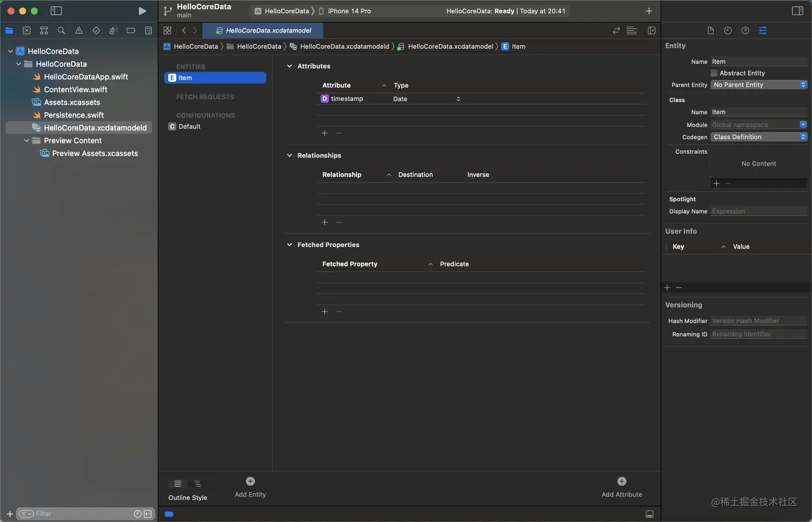The image size is (812, 522).
Task: Collapse the Preview Content folder
Action: coord(27,141)
